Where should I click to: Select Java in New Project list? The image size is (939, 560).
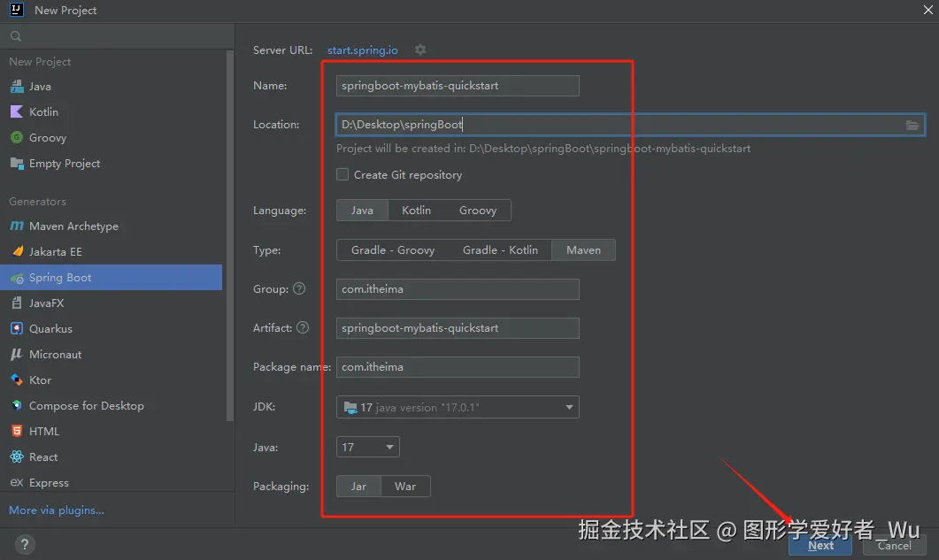(x=111, y=86)
